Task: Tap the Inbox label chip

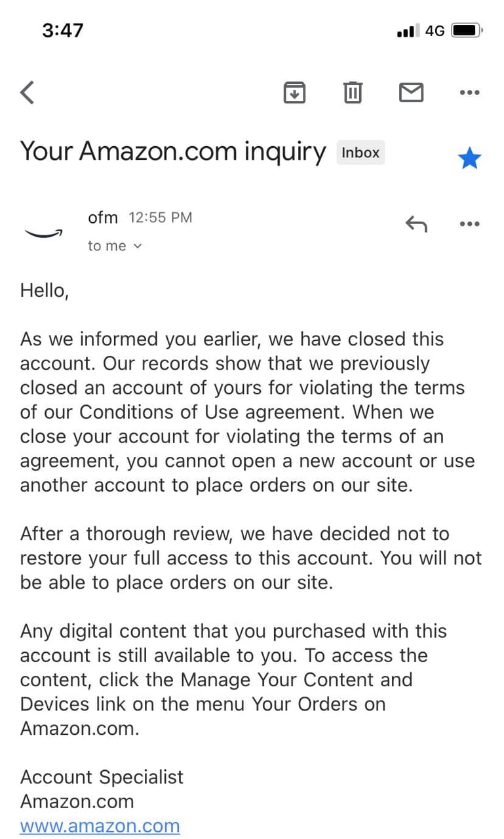Action: [x=360, y=153]
